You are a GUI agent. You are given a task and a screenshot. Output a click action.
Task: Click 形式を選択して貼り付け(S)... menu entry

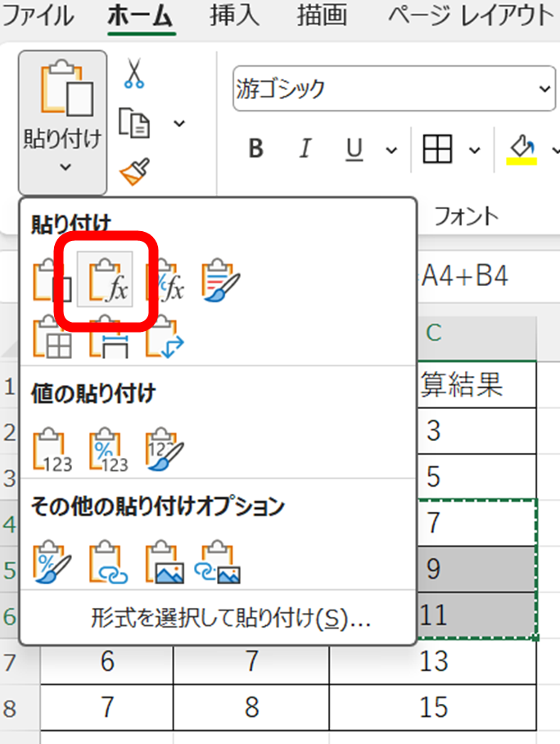(x=231, y=619)
